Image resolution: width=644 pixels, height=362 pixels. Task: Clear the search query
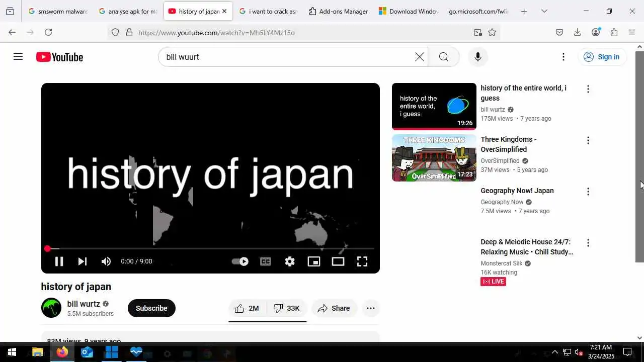click(x=420, y=57)
